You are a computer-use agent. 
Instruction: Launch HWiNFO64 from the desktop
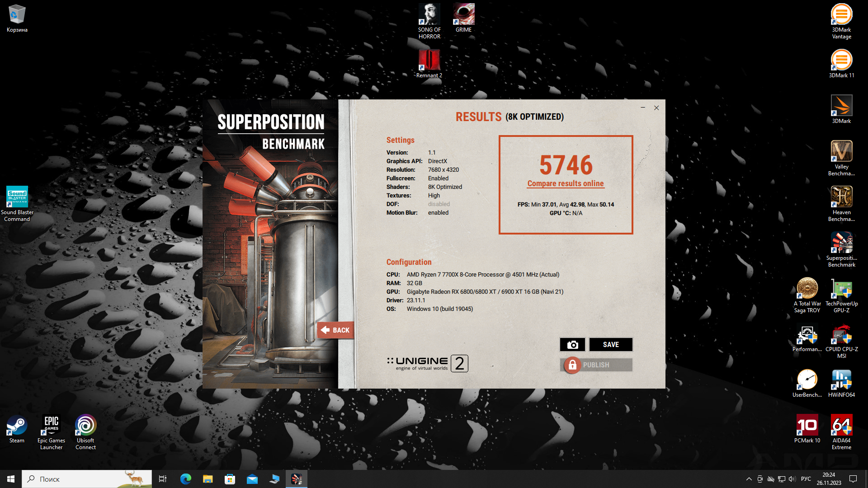pyautogui.click(x=841, y=383)
